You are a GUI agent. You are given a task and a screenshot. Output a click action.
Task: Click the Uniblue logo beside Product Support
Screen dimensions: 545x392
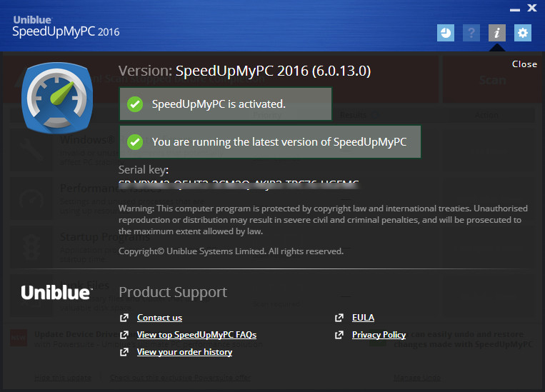pyautogui.click(x=56, y=292)
